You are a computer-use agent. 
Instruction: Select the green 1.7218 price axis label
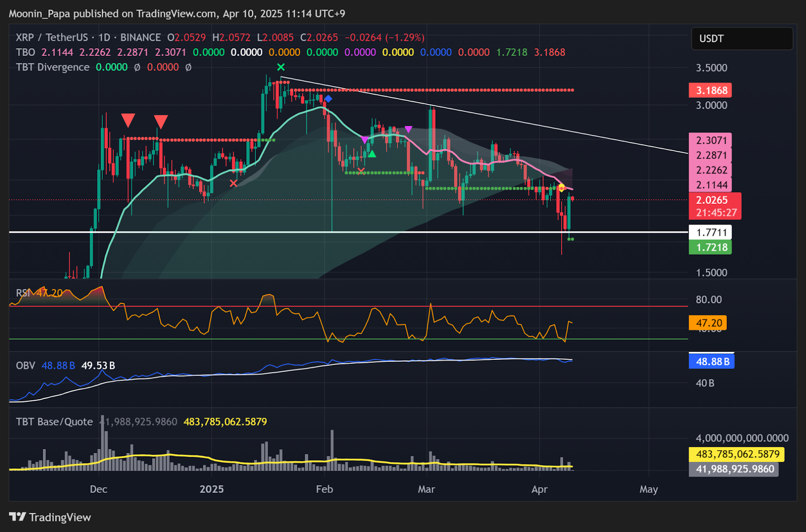(710, 247)
